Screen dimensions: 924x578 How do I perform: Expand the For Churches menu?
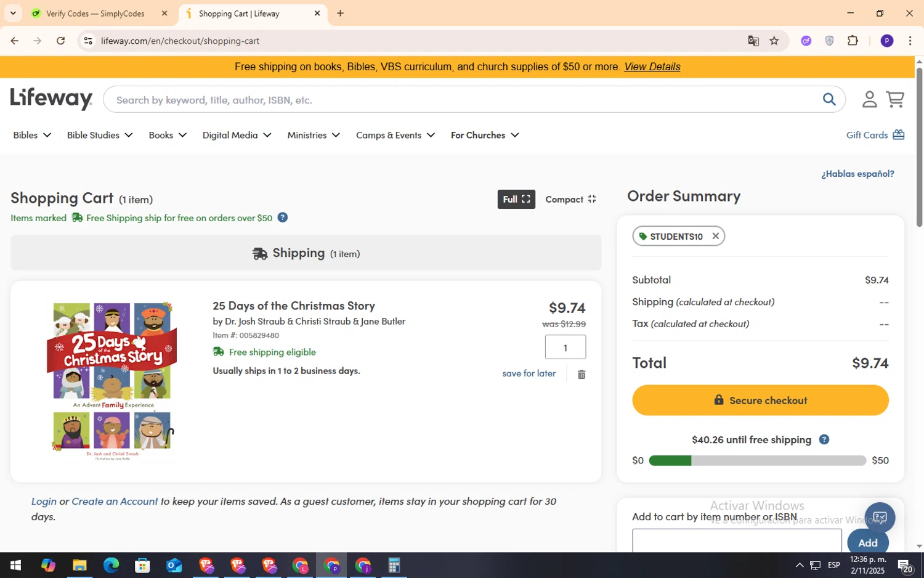coord(485,135)
